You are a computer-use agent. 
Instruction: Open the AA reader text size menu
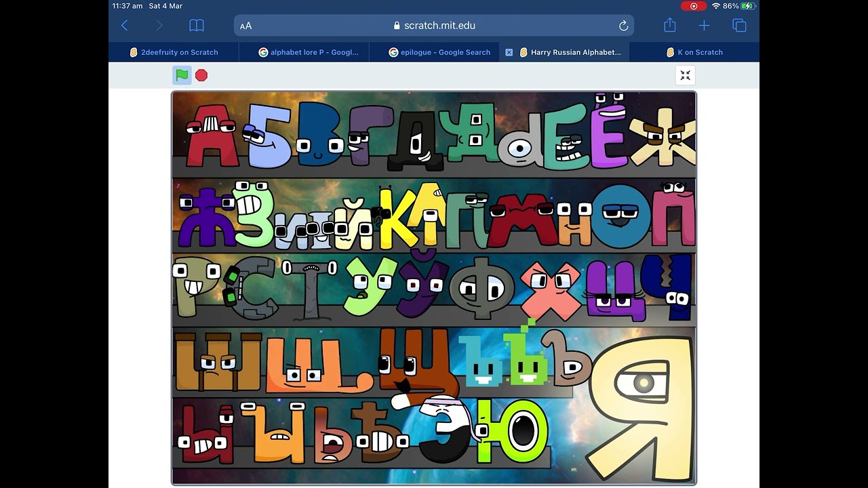tap(246, 26)
